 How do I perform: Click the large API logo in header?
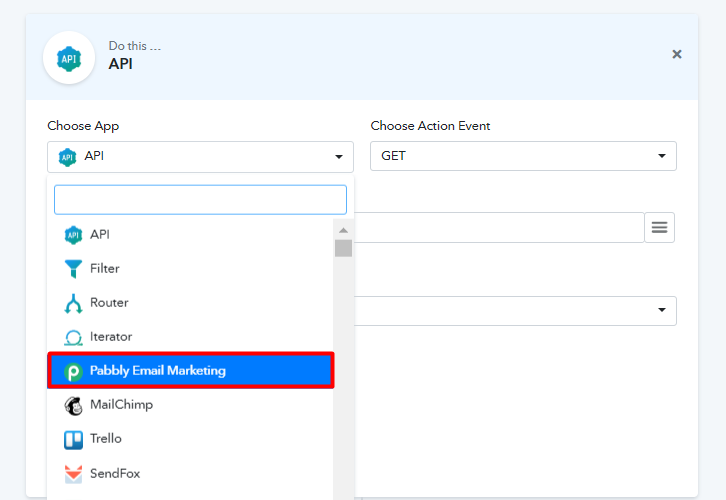point(69,58)
